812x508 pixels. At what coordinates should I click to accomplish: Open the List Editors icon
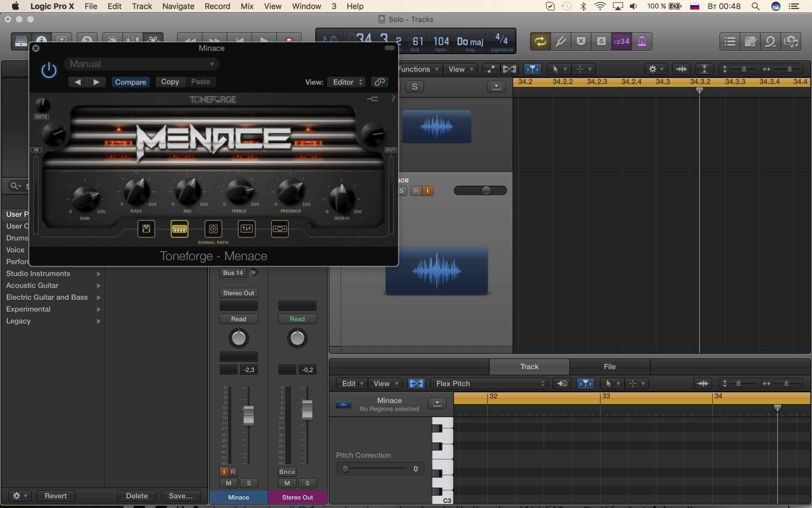[x=730, y=41]
